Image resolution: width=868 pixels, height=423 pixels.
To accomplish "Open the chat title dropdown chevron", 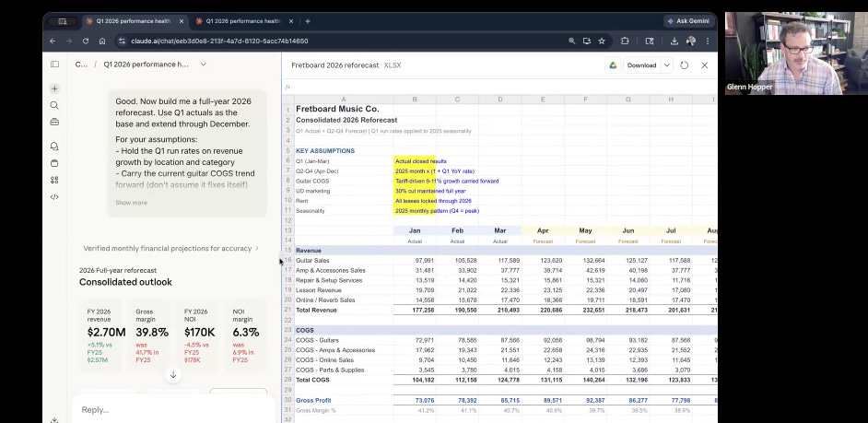I will (x=204, y=65).
